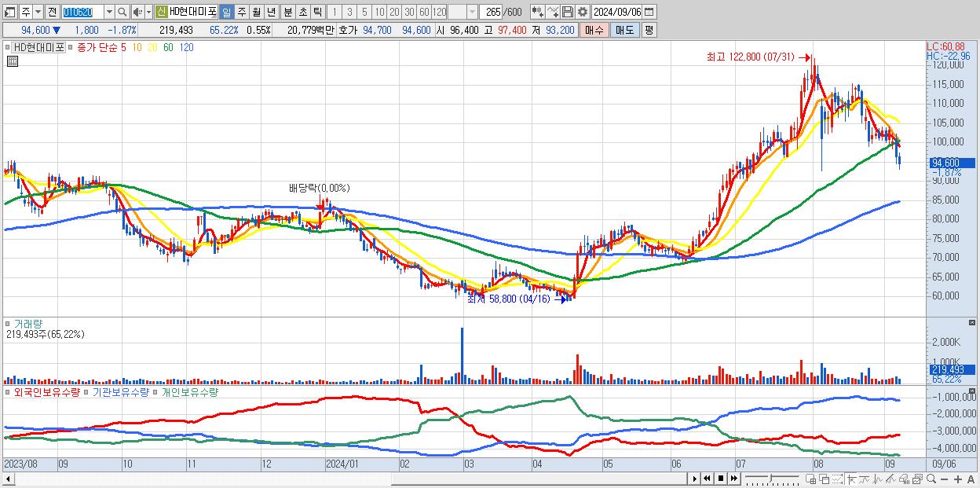Open the dropdown arrow next to the speaker icon

pos(148,12)
